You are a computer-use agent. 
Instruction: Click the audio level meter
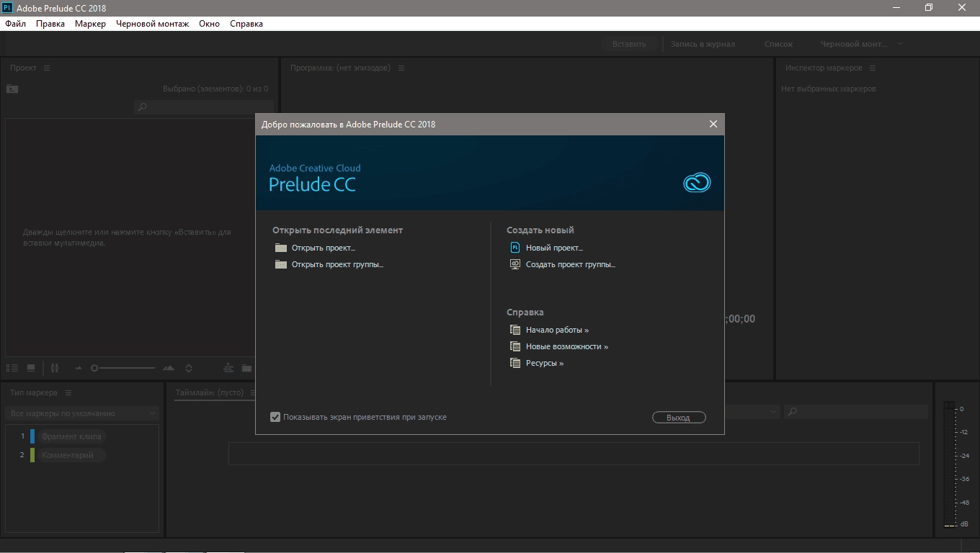(949, 464)
